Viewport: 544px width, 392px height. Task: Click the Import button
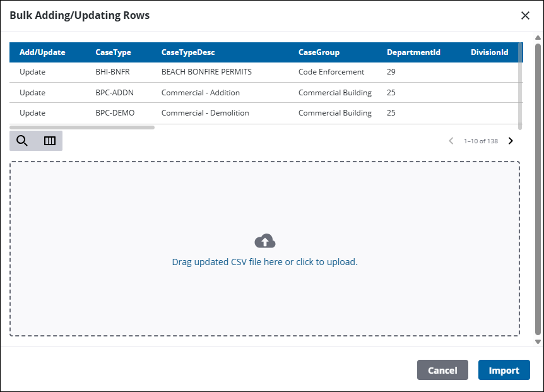(504, 370)
